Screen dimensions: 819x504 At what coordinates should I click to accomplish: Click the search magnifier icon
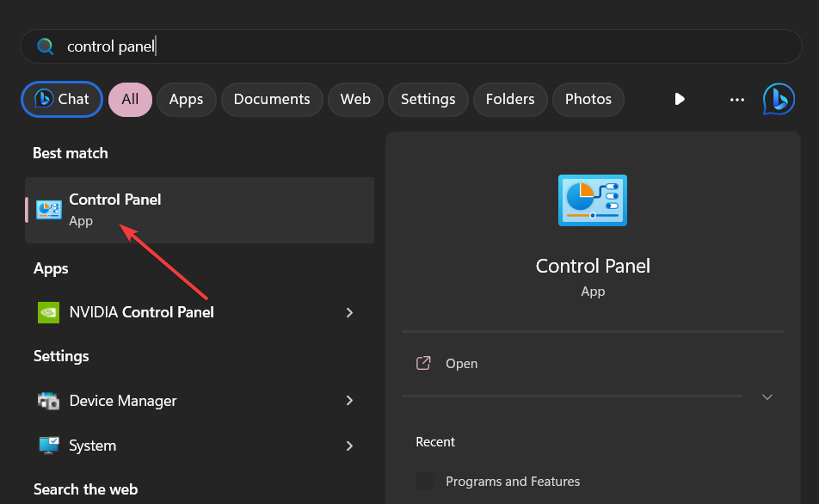click(x=46, y=46)
